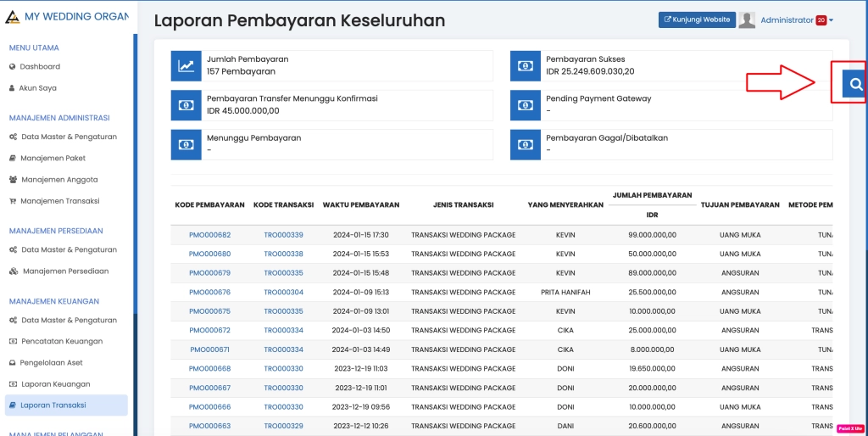868x436 pixels.
Task: Open the blue search button at right edge
Action: pos(854,84)
